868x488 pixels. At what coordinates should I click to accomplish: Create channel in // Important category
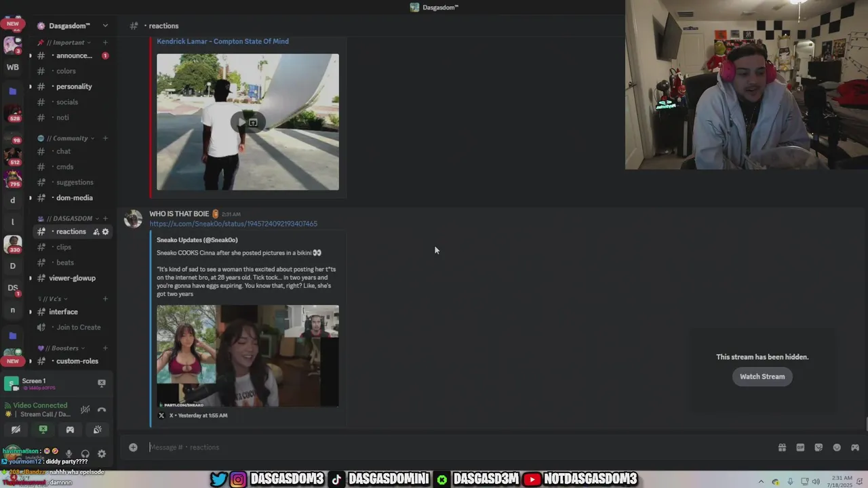point(105,42)
